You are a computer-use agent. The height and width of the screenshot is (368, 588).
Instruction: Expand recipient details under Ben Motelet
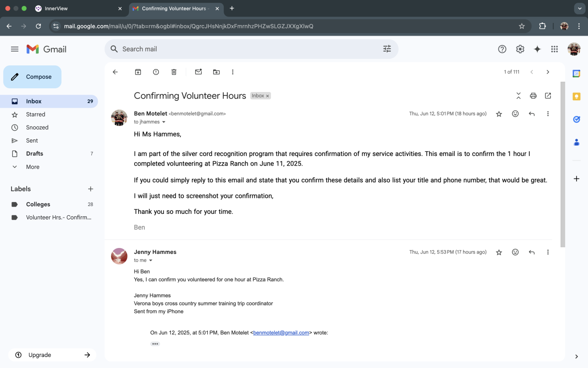coord(164,122)
